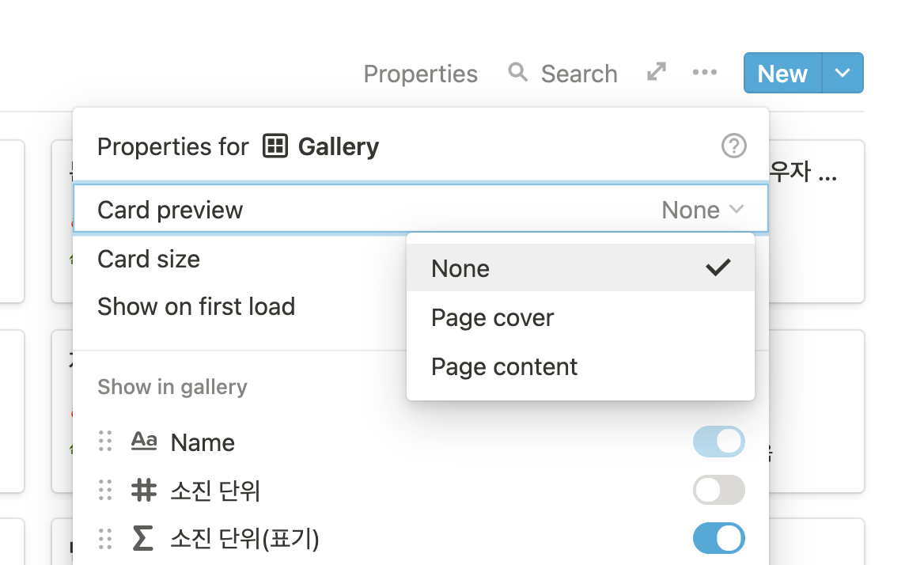Click the help question mark icon
The width and height of the screenshot is (924, 565).
pyautogui.click(x=734, y=146)
